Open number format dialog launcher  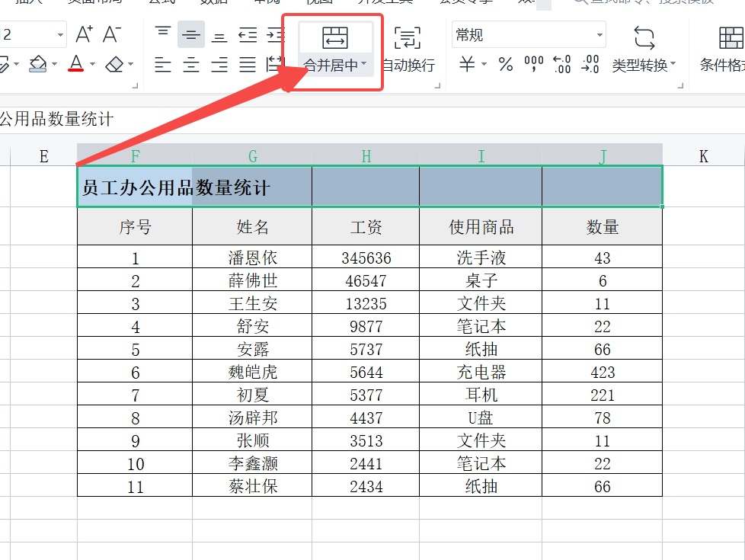tap(680, 85)
